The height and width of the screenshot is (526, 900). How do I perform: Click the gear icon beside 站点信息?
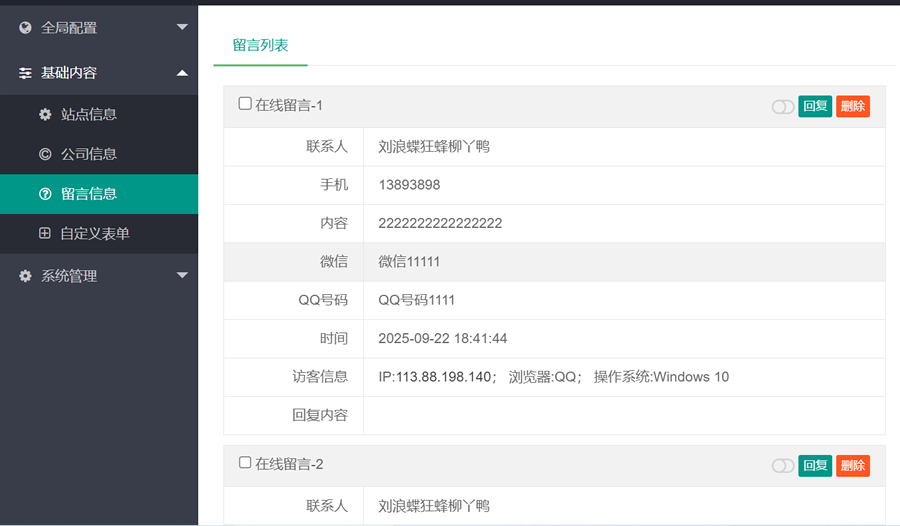click(45, 114)
